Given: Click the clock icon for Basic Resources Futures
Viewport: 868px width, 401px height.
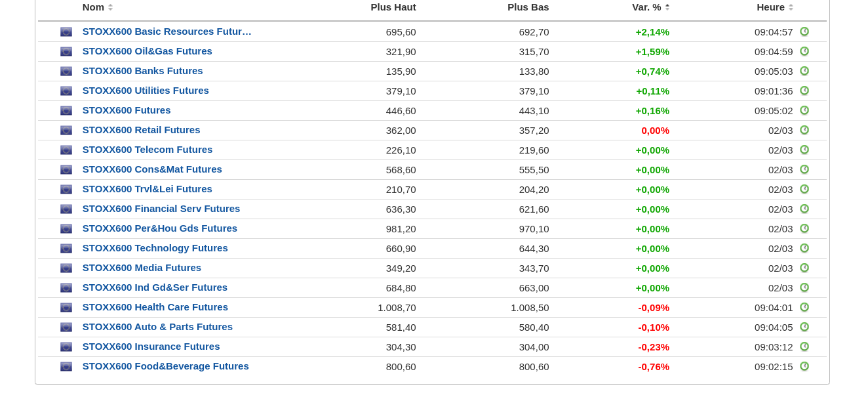Looking at the screenshot, I should click(x=804, y=32).
